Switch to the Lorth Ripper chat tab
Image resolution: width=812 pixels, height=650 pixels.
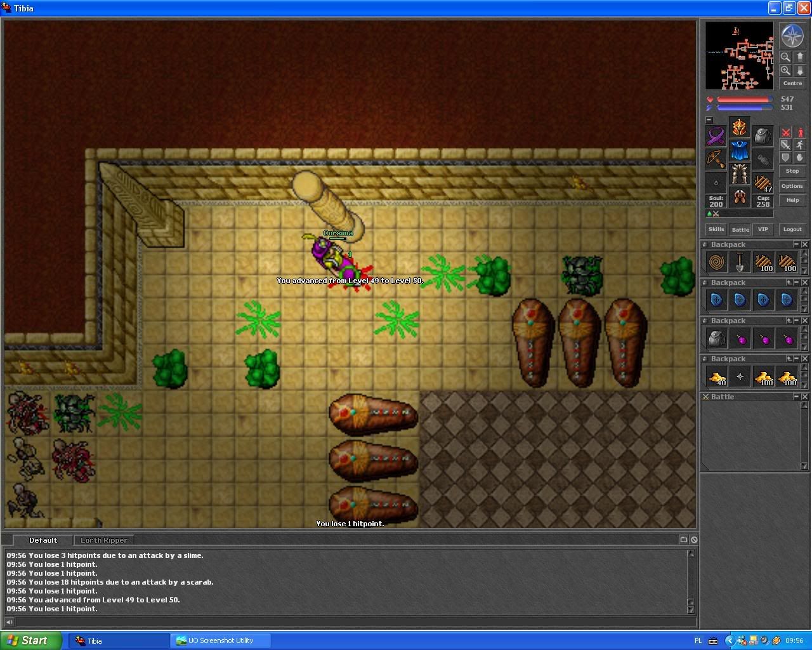pos(104,540)
